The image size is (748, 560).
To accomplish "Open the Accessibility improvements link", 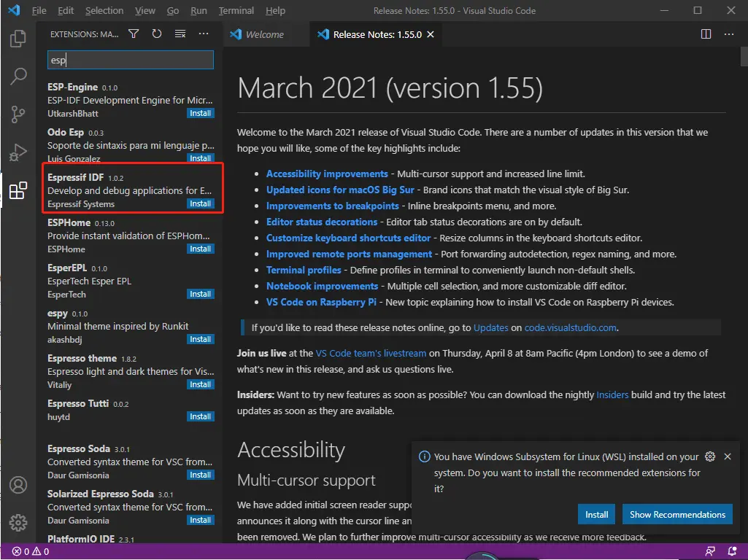I will coord(327,174).
